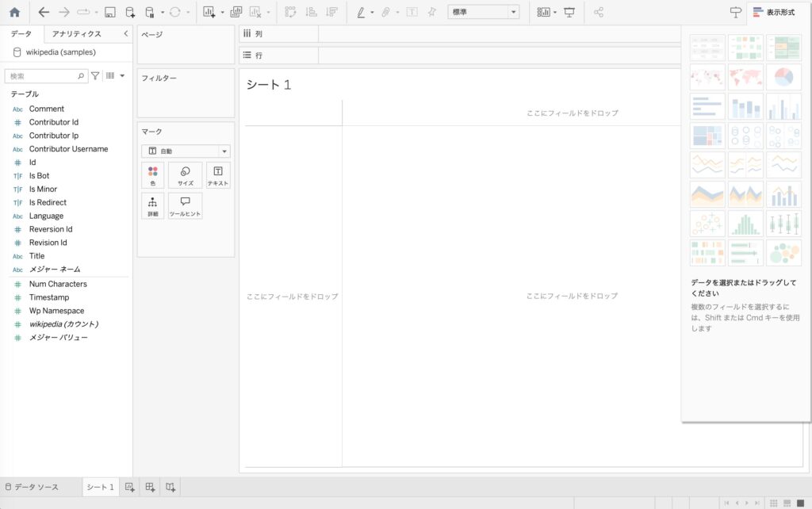Click the シート 1 sheet title
Viewport: 812px width, 509px height.
coord(268,84)
